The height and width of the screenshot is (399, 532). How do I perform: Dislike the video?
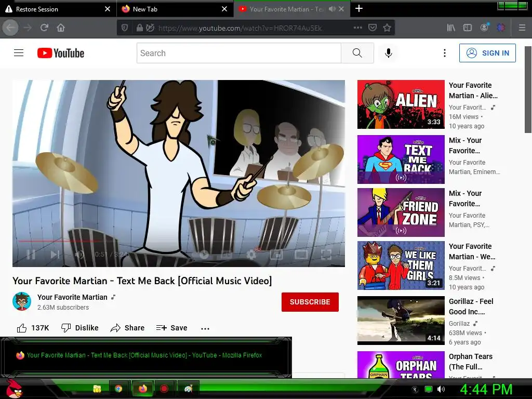point(79,328)
